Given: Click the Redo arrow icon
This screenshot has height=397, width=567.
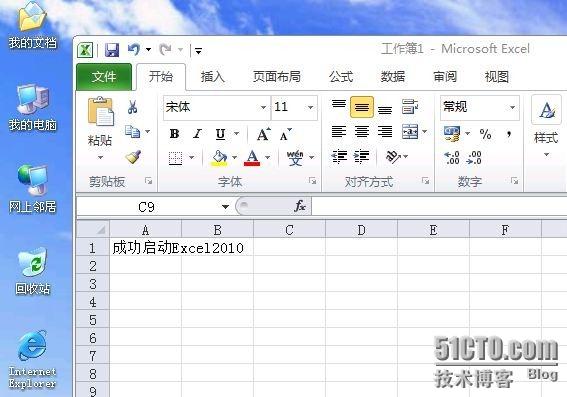Looking at the screenshot, I should pos(165,50).
